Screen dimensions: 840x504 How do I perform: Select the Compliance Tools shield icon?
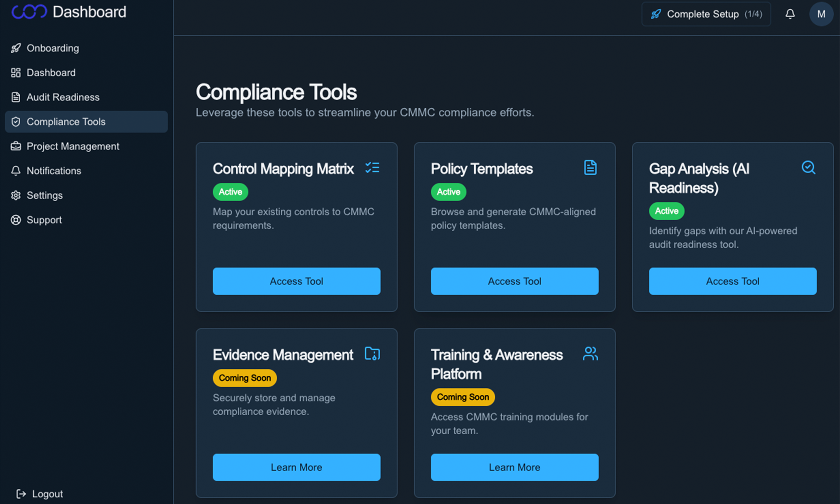click(x=16, y=122)
